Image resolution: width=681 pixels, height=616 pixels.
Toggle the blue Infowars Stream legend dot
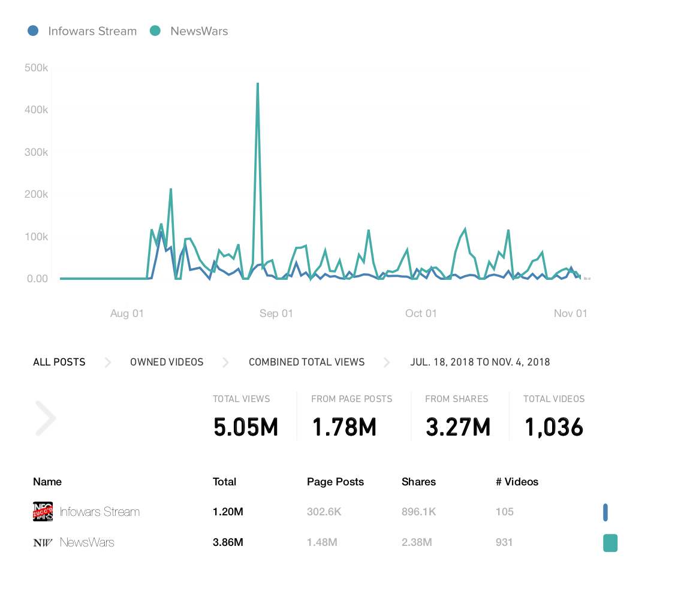pyautogui.click(x=33, y=31)
